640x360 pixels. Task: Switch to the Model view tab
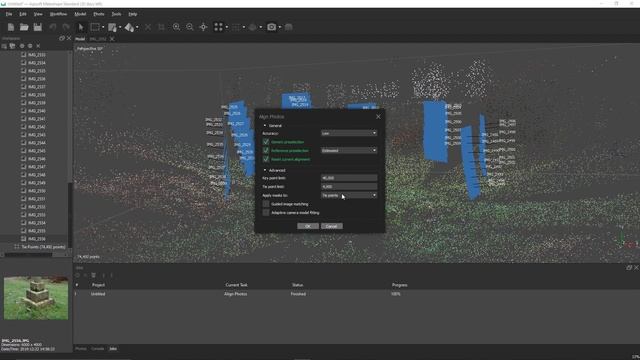coord(80,39)
